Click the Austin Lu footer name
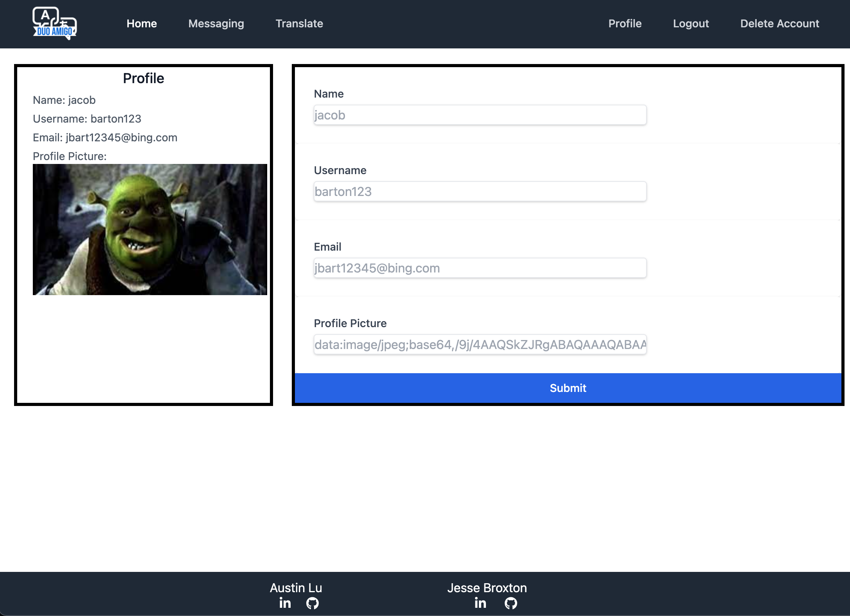850x616 pixels. point(296,588)
